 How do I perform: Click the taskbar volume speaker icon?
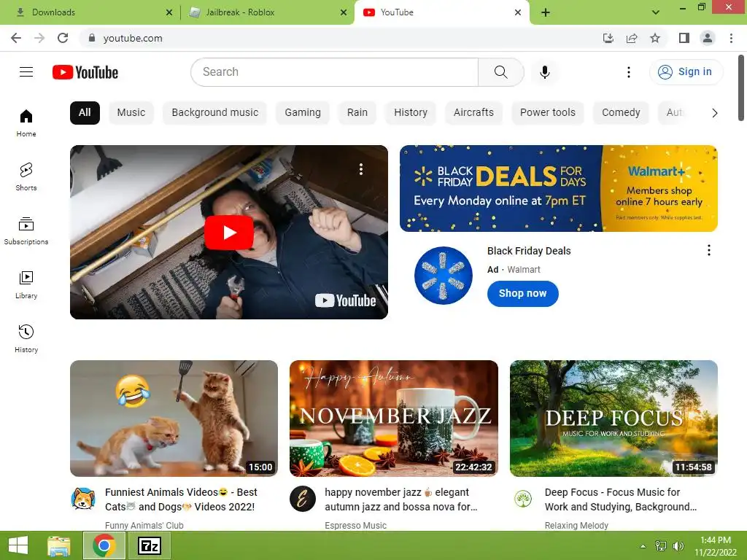point(678,546)
